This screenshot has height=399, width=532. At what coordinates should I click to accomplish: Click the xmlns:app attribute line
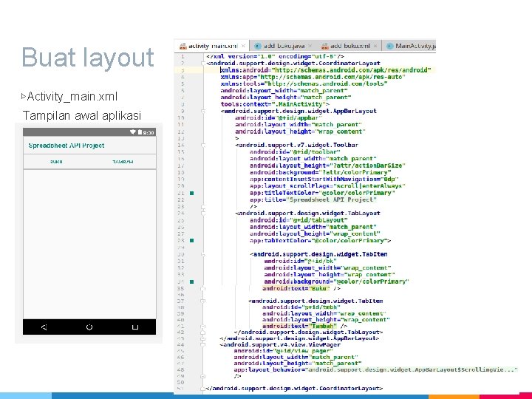[x=313, y=77]
